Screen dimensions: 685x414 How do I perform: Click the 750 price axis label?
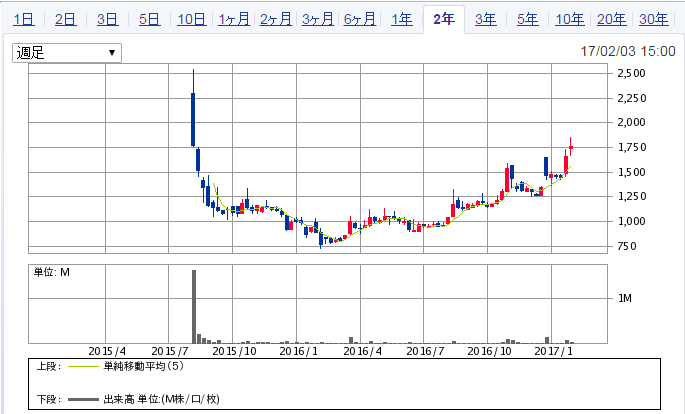[x=626, y=246]
